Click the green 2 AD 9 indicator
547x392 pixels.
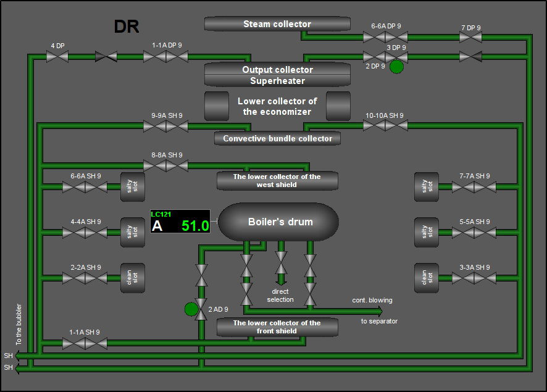tap(191, 309)
